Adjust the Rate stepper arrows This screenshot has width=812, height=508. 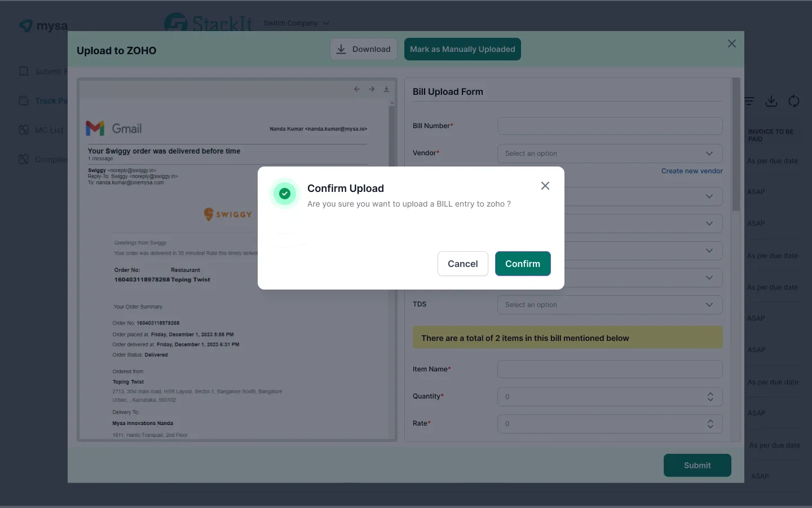click(x=710, y=424)
